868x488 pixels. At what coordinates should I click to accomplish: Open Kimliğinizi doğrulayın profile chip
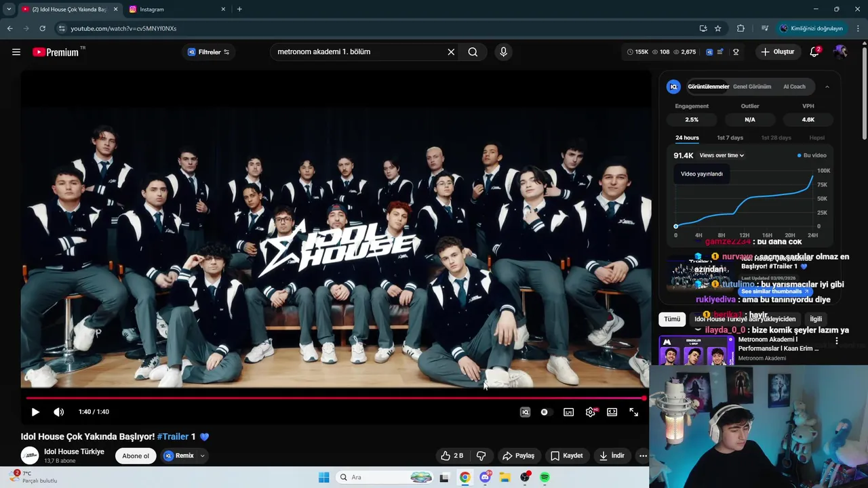point(812,28)
